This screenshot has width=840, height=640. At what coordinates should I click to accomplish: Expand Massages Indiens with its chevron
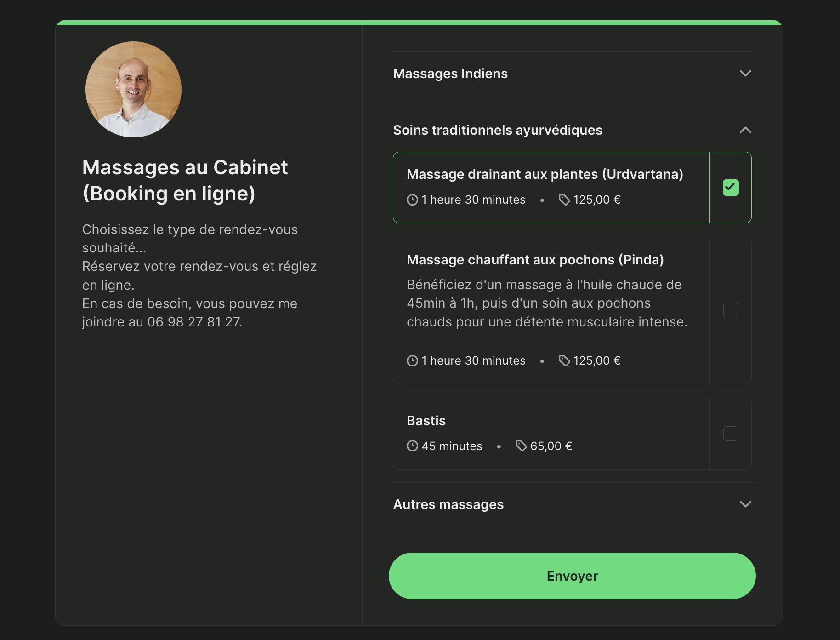[745, 74]
